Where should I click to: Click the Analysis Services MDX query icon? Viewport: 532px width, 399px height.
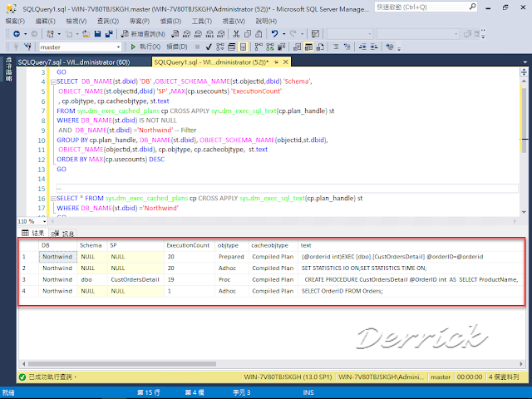click(186, 33)
